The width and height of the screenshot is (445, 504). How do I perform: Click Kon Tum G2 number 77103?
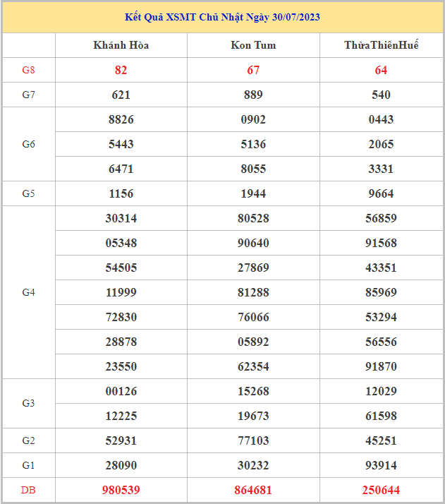pyautogui.click(x=253, y=440)
